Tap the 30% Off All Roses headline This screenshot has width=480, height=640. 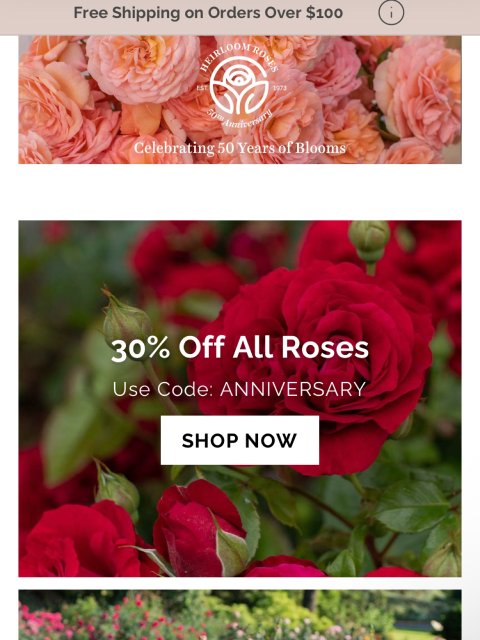[240, 348]
